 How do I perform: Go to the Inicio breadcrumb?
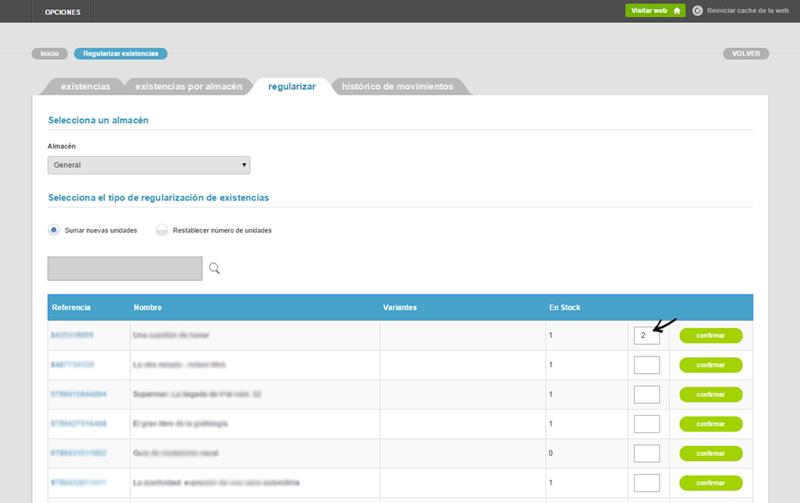[50, 53]
